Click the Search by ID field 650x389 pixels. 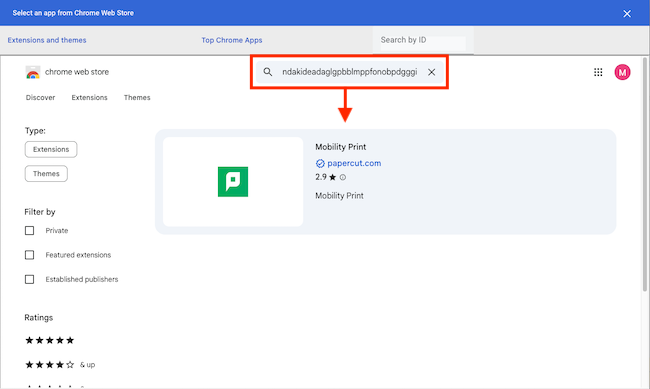tap(423, 40)
